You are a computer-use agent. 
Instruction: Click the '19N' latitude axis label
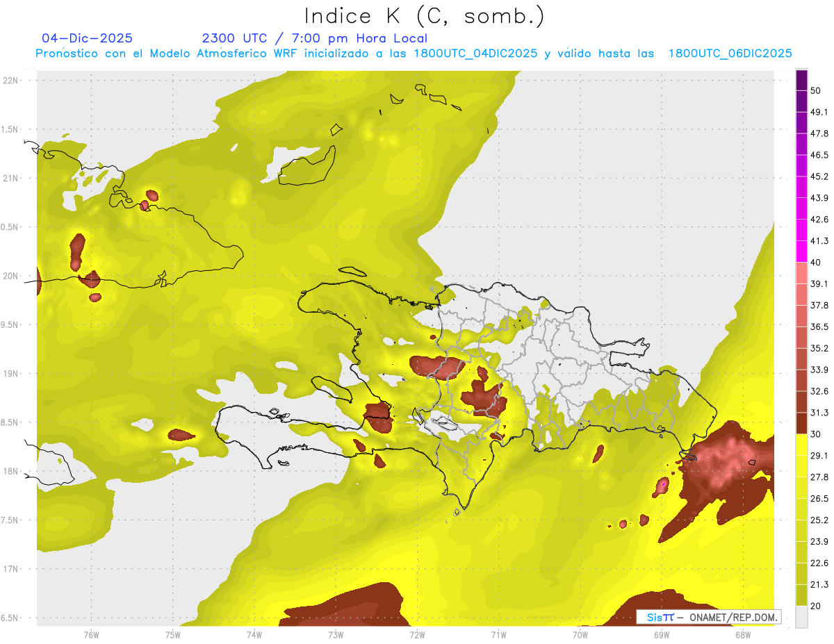click(11, 374)
